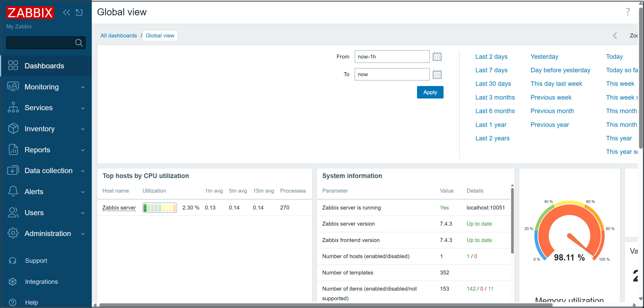Screen dimensions: 644x308
Task: Click into the From time field
Action: click(x=392, y=57)
